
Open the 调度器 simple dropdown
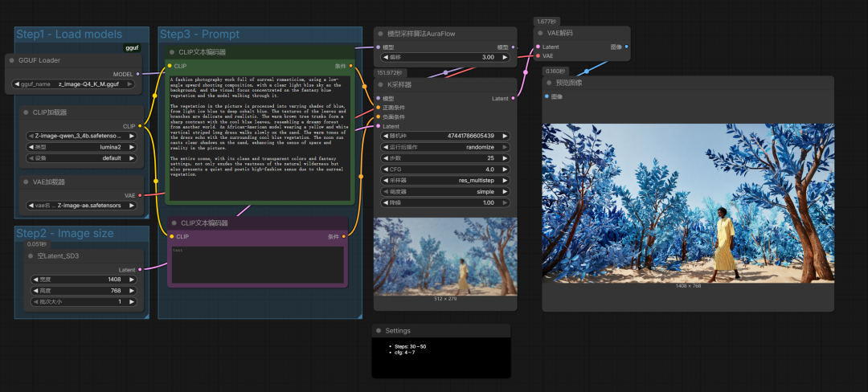[x=445, y=192]
